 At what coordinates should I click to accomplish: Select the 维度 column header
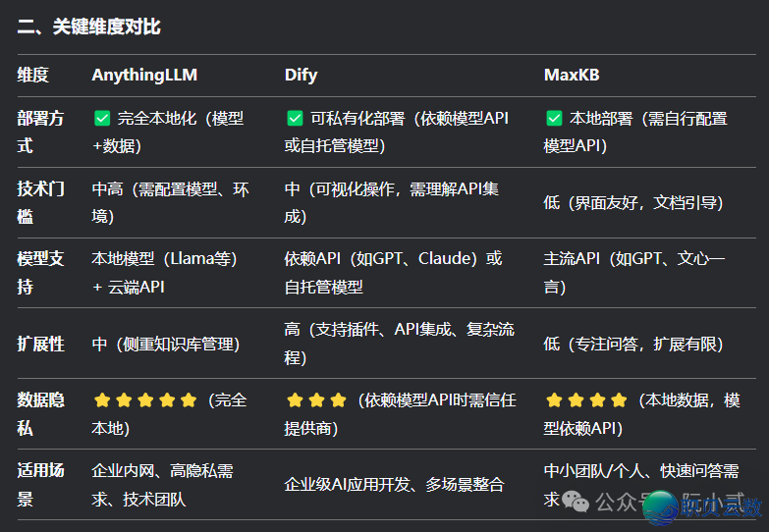[32, 75]
